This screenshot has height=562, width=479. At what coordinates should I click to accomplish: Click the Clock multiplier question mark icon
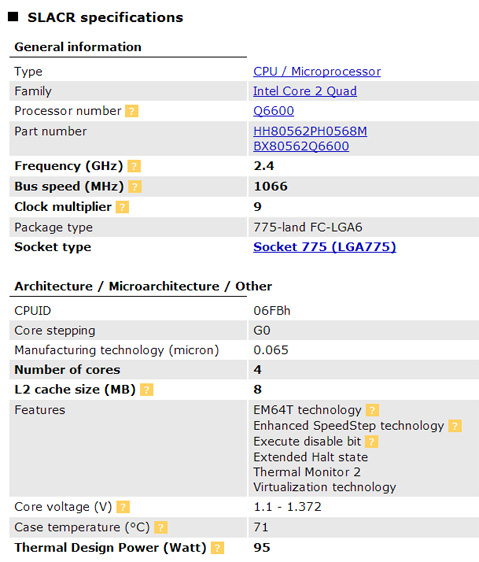tap(122, 207)
